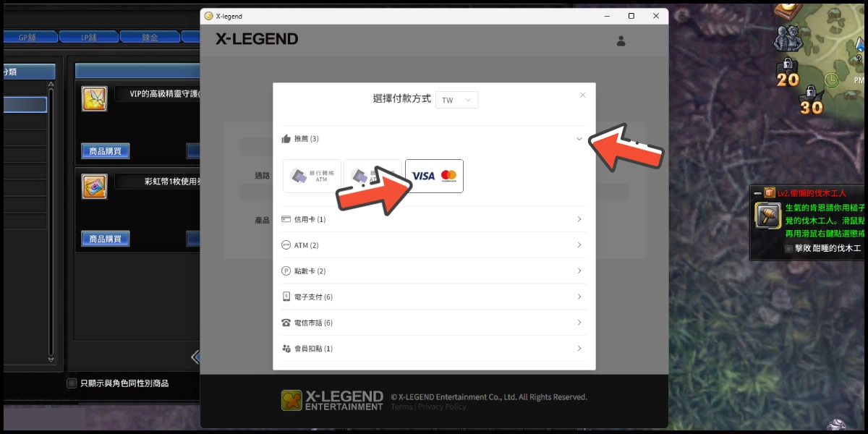Open the Privacy Policy link in the footer
Screen dimensions: 868x434
[442, 407]
